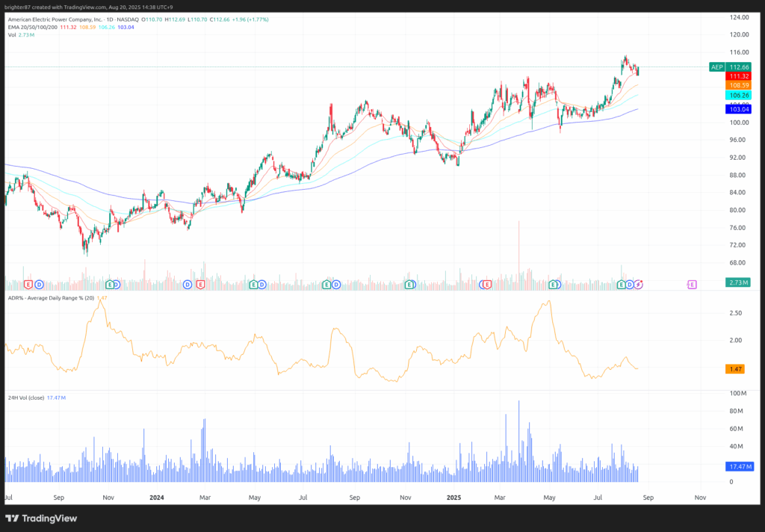
Task: Click the Vol indicator legend
Action: 12,35
